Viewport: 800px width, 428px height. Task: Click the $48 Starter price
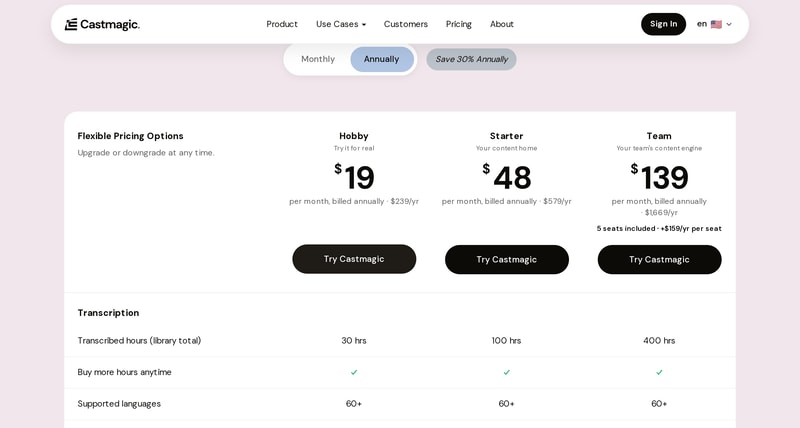click(x=507, y=177)
